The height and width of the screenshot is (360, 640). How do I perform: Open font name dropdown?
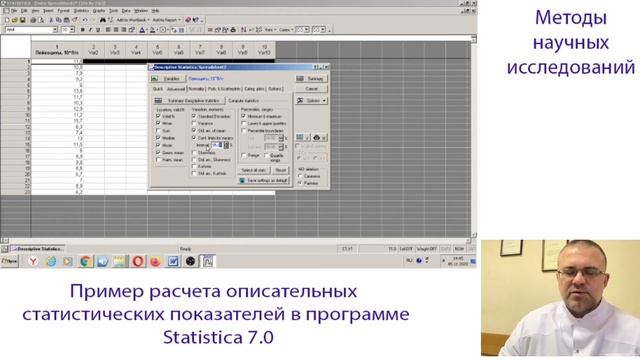click(55, 30)
